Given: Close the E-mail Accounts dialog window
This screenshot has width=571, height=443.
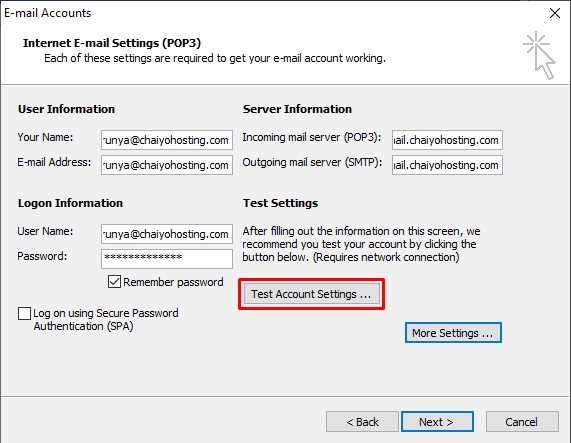Looking at the screenshot, I should click(555, 13).
